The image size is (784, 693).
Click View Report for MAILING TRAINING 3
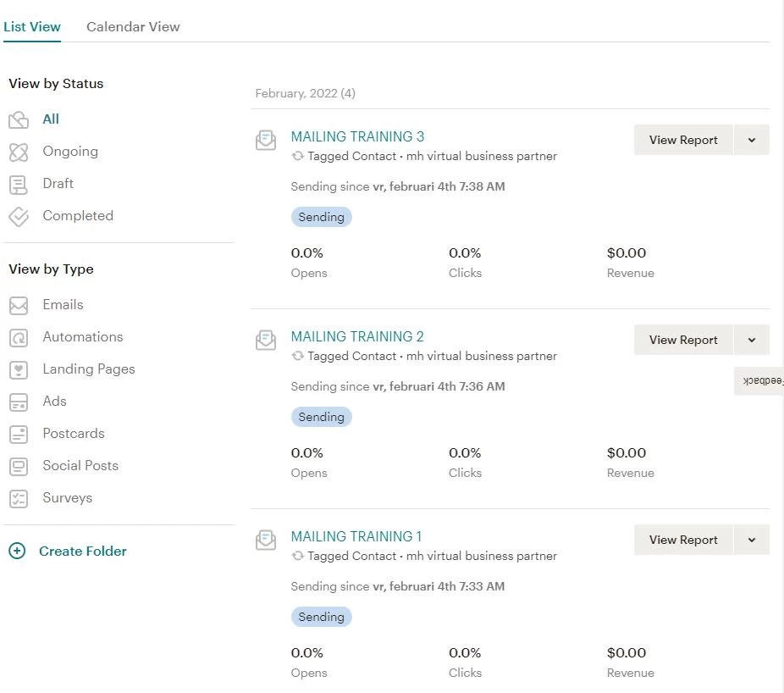click(682, 140)
